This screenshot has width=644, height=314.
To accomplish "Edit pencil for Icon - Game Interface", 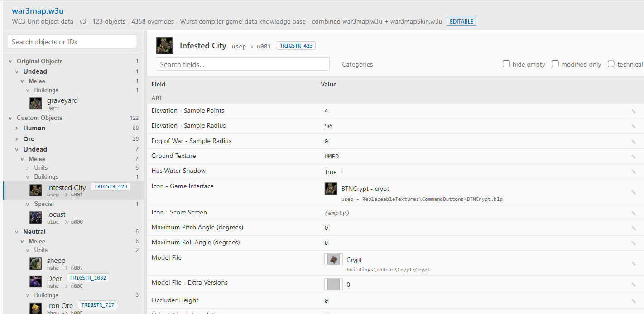I will [x=634, y=192].
